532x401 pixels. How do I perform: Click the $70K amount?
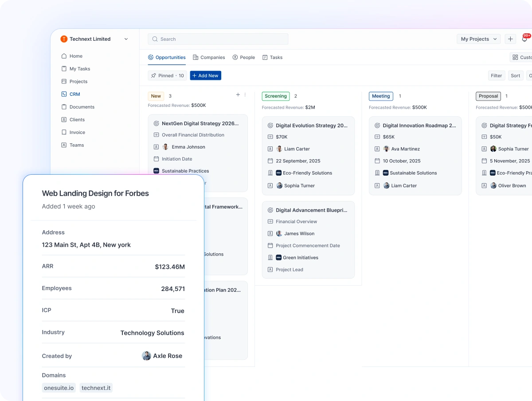click(282, 137)
